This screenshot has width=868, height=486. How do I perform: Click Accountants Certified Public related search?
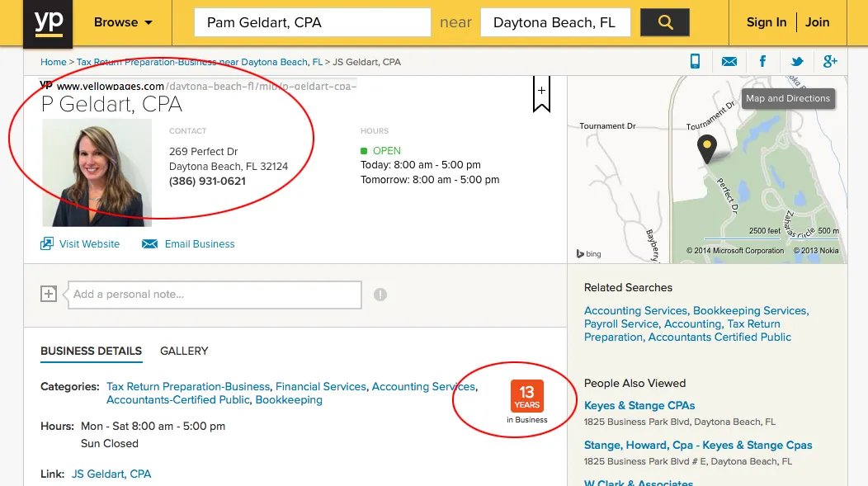tap(719, 337)
